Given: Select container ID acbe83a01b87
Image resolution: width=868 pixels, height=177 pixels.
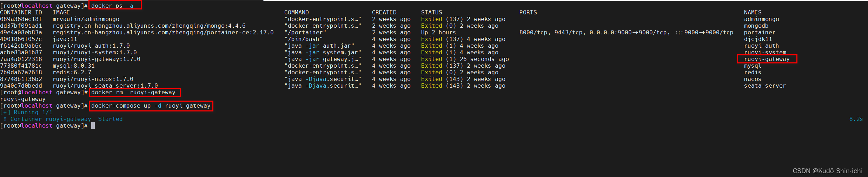Looking at the screenshot, I should 21,53.
